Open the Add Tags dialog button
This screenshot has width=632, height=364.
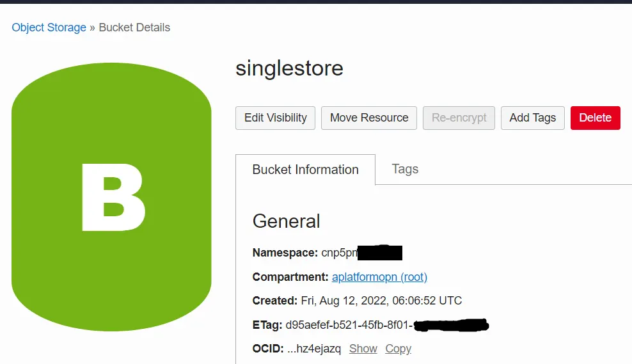click(532, 118)
